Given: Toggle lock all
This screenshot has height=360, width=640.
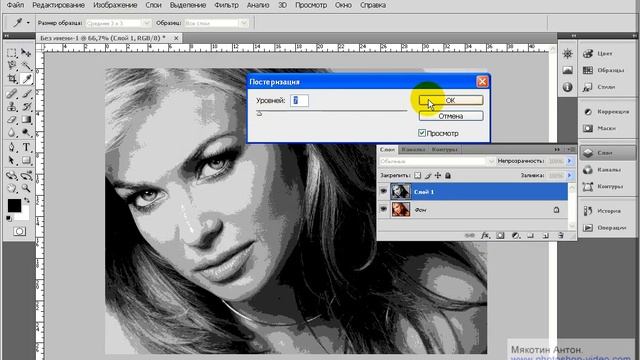Looking at the screenshot, I should 448,176.
